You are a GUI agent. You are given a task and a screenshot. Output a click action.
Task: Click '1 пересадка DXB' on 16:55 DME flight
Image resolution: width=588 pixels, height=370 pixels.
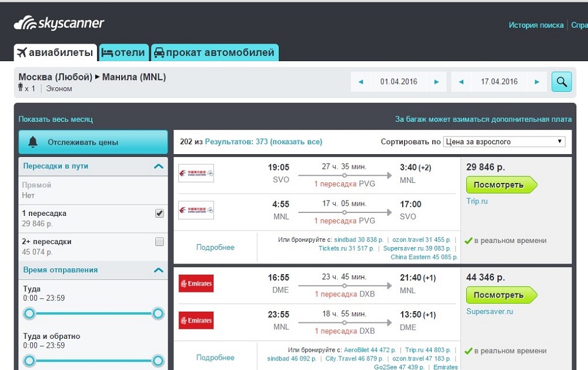(x=345, y=294)
